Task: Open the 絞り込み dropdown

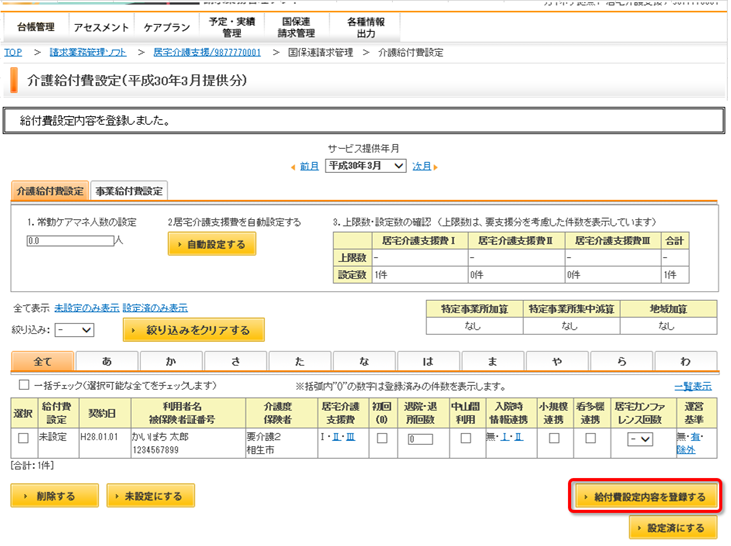Action: tap(75, 330)
